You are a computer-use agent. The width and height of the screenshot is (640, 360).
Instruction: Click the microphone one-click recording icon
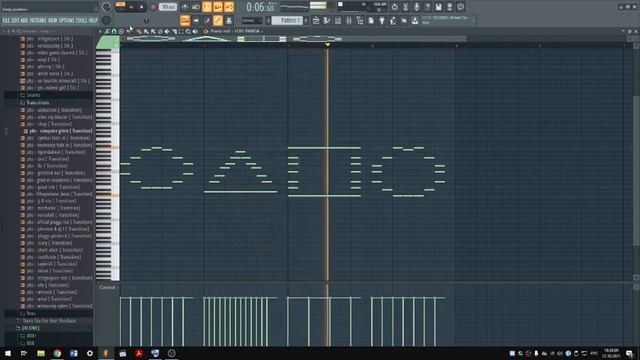coord(416,7)
